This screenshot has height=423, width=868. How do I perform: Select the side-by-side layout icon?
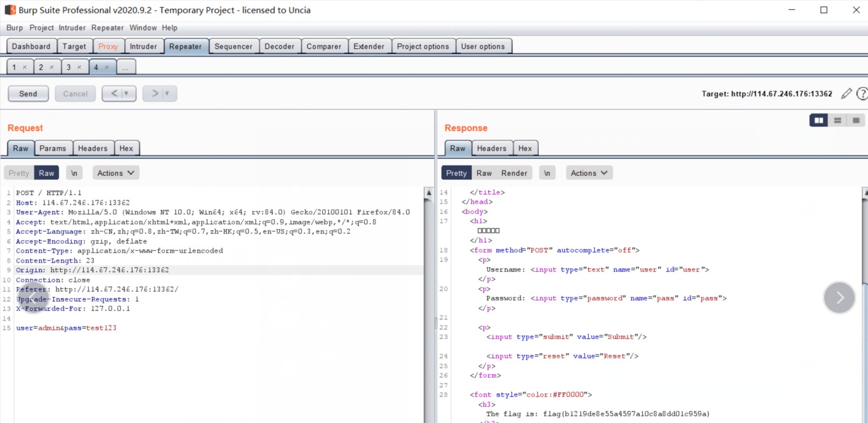(819, 121)
